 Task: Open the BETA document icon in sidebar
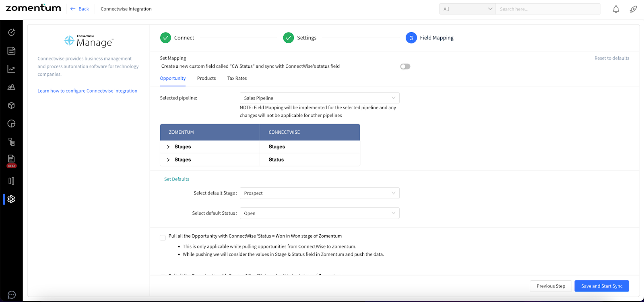pos(11,161)
